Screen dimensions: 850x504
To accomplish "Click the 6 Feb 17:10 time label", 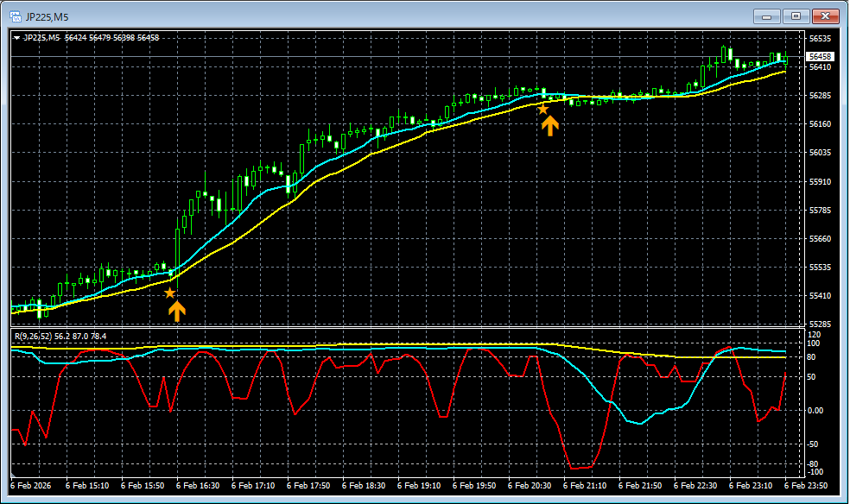I will click(x=252, y=486).
